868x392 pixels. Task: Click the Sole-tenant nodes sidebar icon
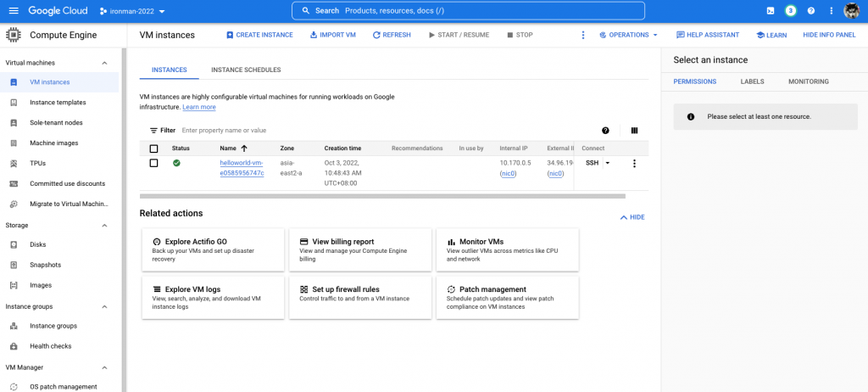(14, 122)
